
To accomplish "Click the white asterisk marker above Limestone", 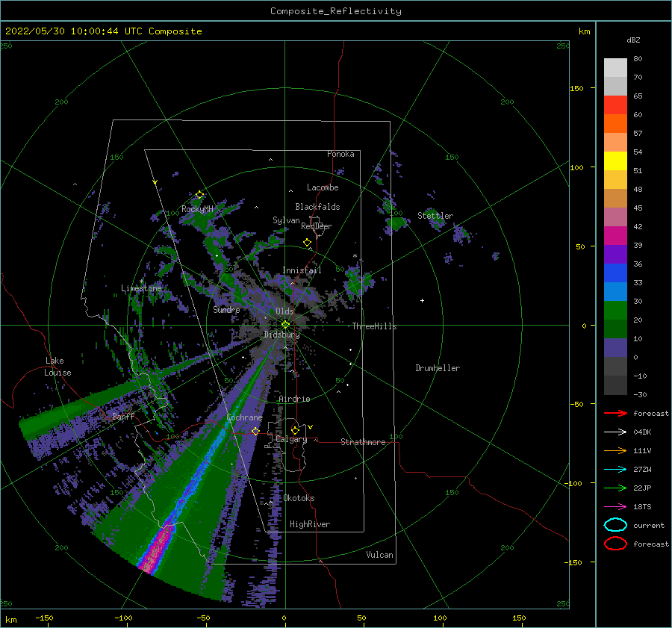I will coord(141,282).
